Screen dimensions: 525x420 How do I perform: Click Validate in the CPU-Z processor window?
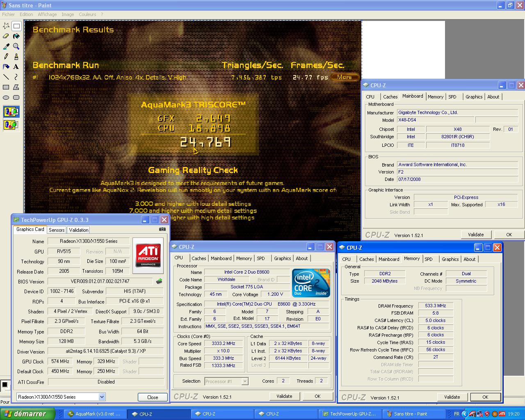pyautogui.click(x=284, y=396)
